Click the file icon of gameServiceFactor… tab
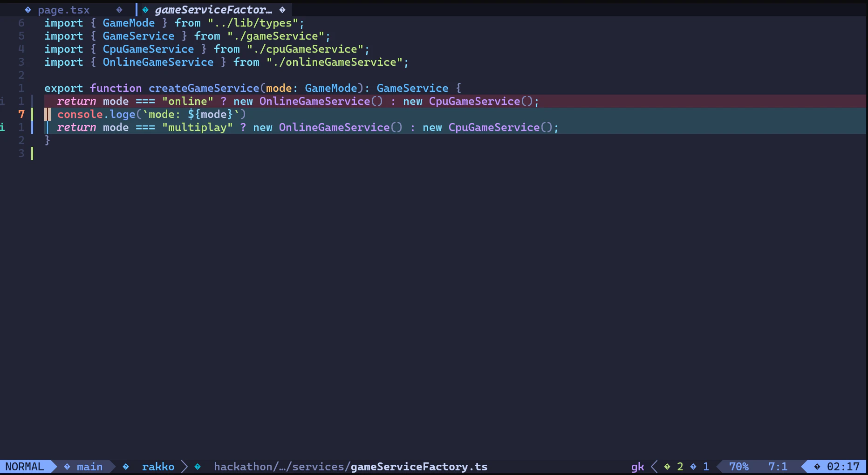This screenshot has width=868, height=475. tap(145, 10)
